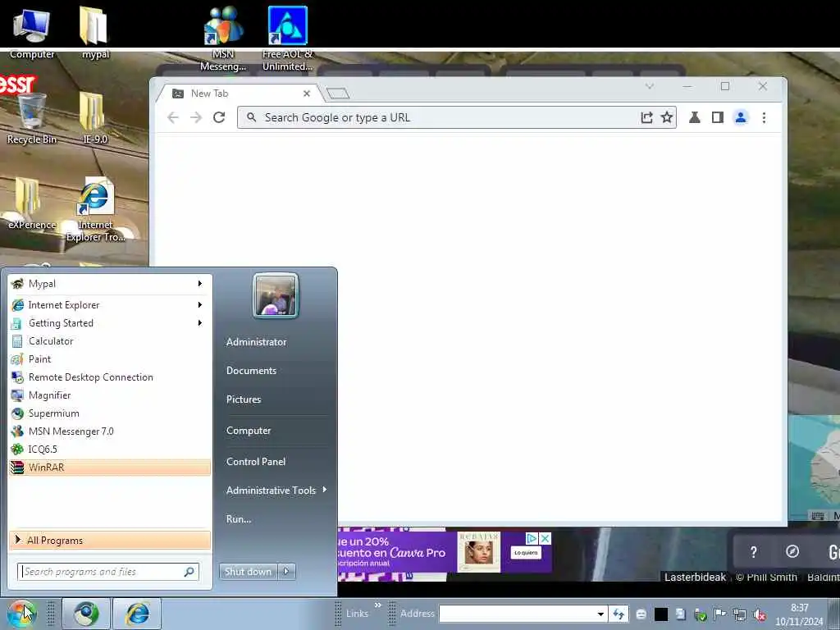Open Computer from Start menu right pane
Screen dimensions: 840x630
[249, 431]
